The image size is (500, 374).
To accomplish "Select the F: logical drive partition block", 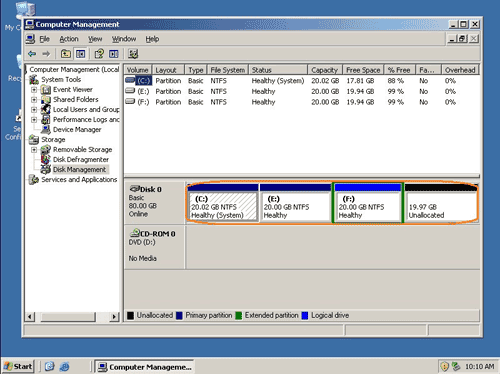I will pos(368,203).
